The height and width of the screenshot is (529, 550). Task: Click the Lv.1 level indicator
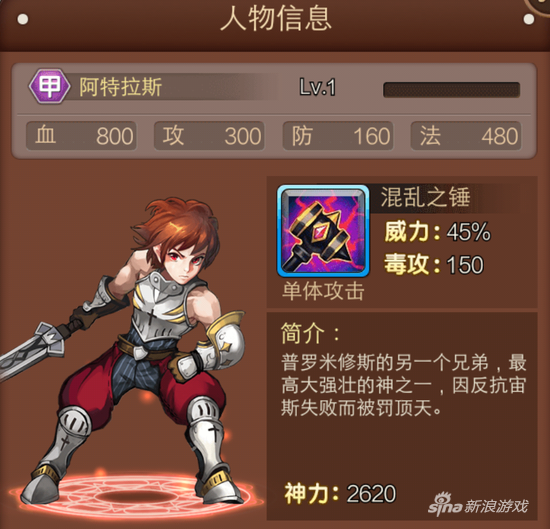point(317,87)
